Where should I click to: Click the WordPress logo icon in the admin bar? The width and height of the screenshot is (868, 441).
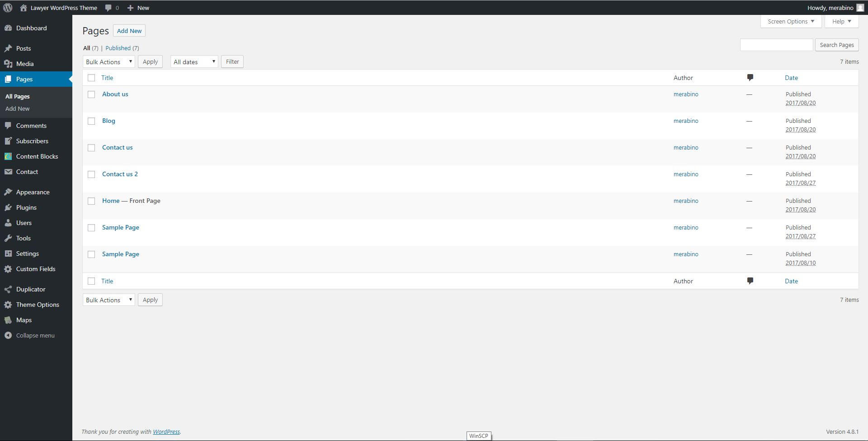[x=8, y=8]
